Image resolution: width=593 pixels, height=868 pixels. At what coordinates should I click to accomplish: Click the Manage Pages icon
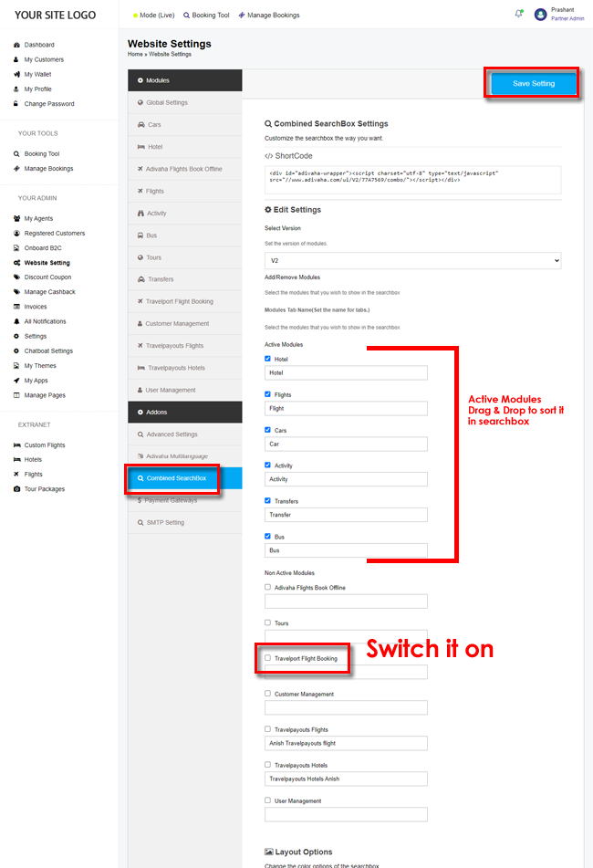coord(16,395)
